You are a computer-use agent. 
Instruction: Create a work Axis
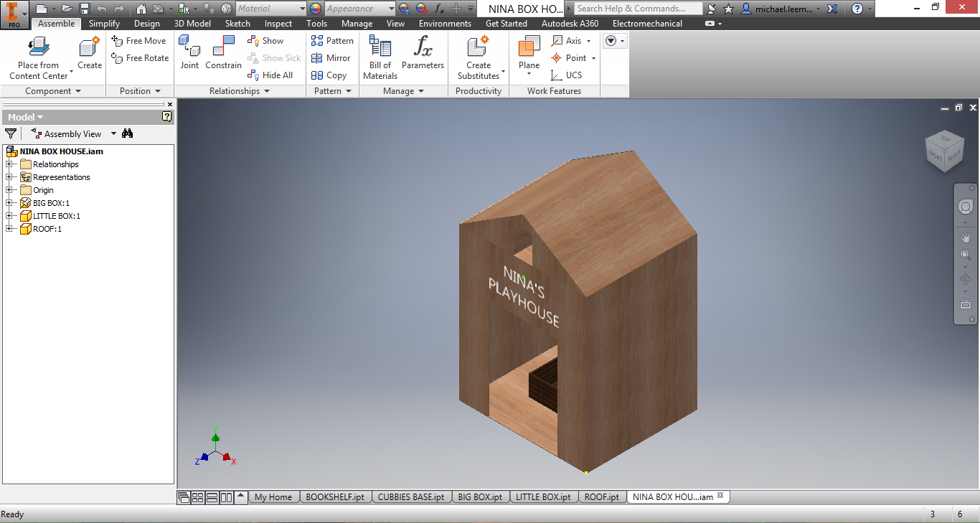click(x=567, y=41)
